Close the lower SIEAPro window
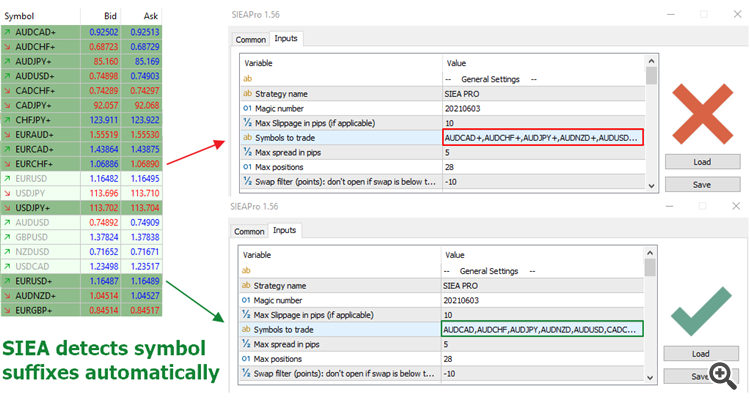750x402 pixels. 736,206
